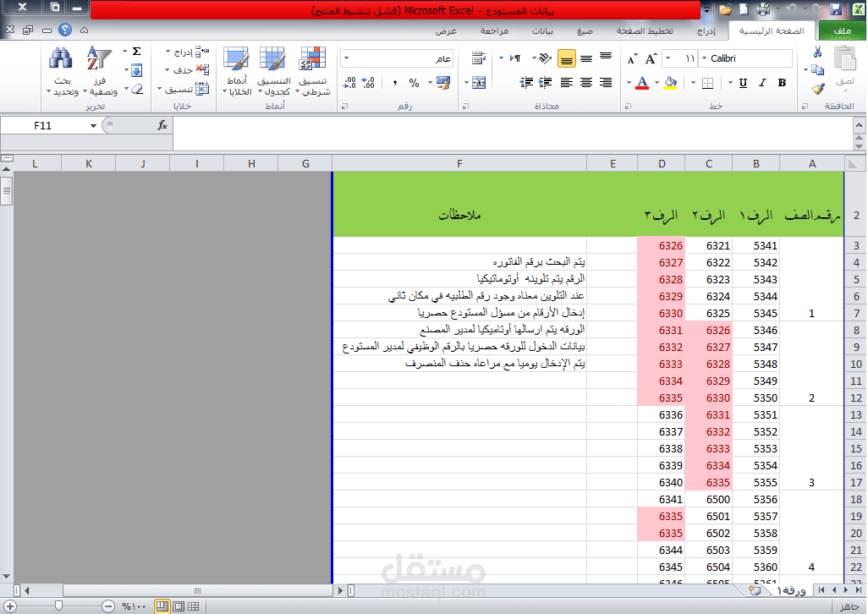The width and height of the screenshot is (868, 614).
Task: Click the text direction paragraph icon
Action: click(515, 58)
